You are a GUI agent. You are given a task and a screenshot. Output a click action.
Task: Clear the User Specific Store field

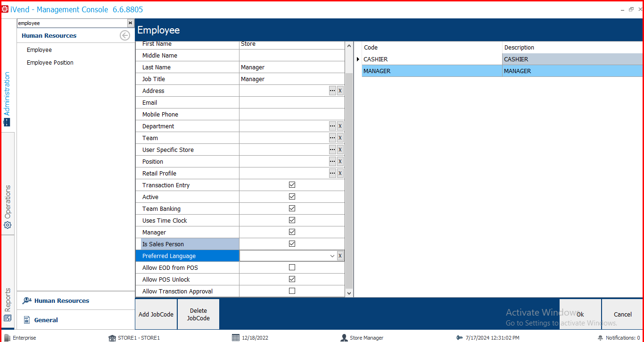340,150
